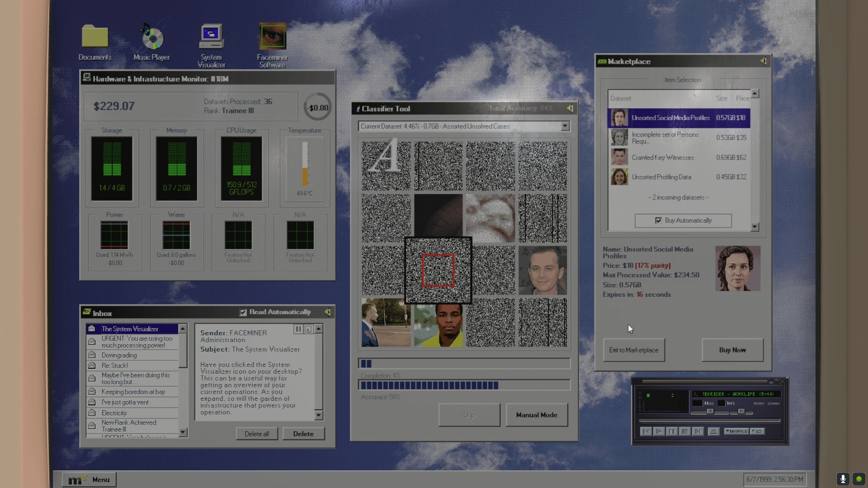
Task: Mute the Classifier Tool window speaker icon
Action: [570, 108]
